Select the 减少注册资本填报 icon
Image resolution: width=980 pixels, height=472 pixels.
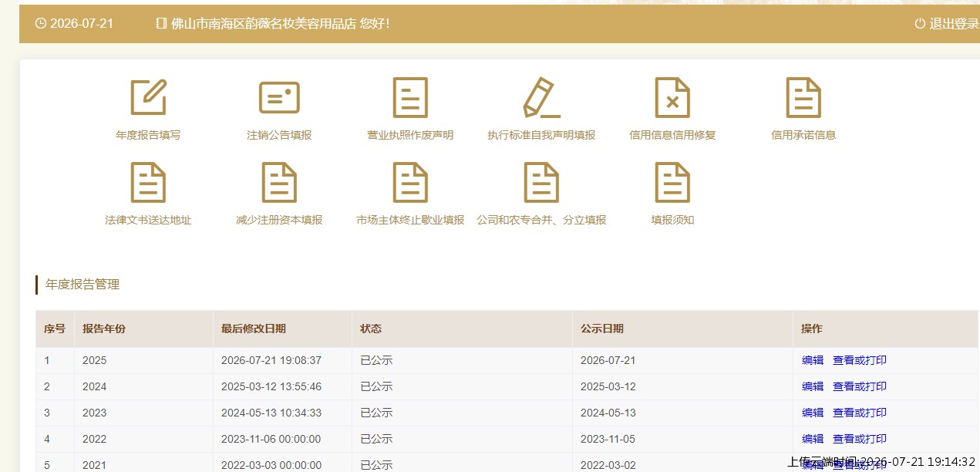(279, 182)
